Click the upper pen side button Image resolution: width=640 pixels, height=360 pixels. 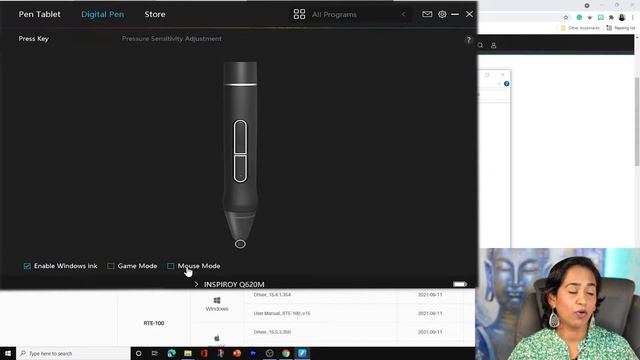click(240, 137)
